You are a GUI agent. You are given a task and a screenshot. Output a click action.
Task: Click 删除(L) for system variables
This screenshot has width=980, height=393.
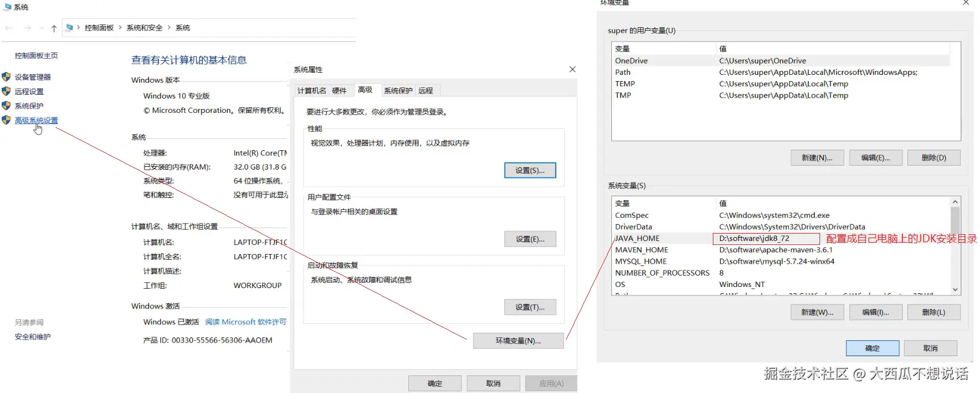pyautogui.click(x=934, y=312)
